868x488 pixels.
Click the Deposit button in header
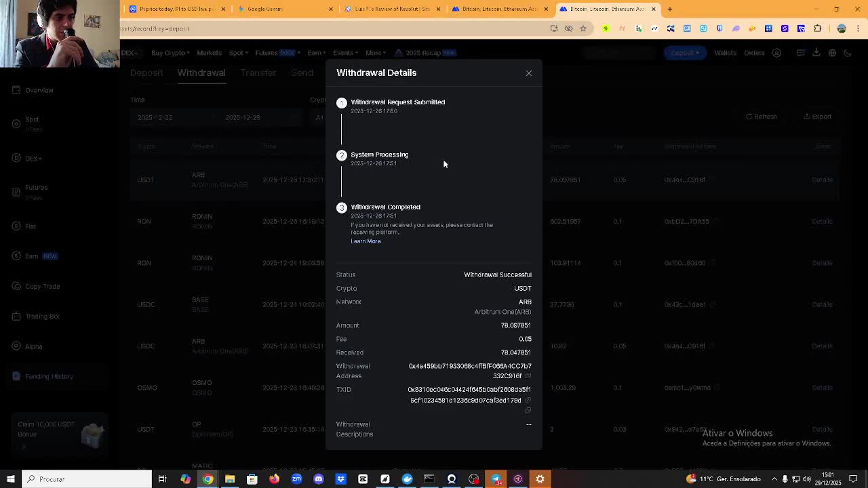(x=685, y=53)
